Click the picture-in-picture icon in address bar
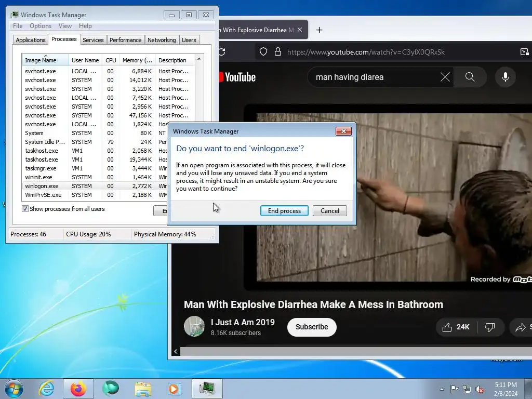This screenshot has height=399, width=532. pyautogui.click(x=524, y=51)
